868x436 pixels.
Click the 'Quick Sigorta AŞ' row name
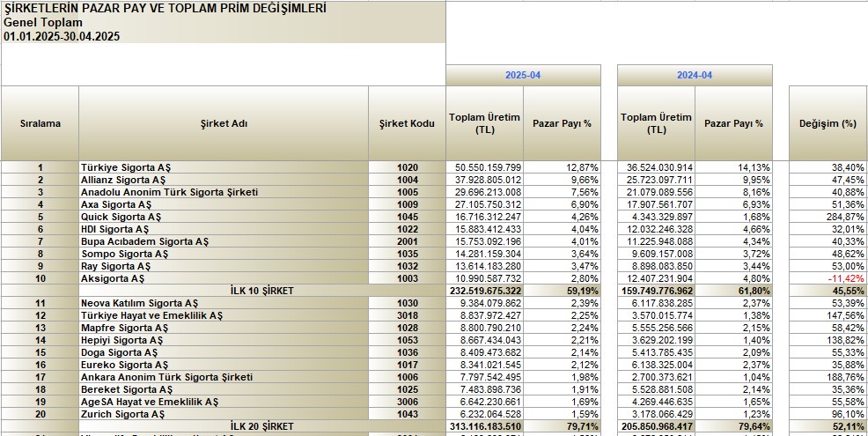224,217
